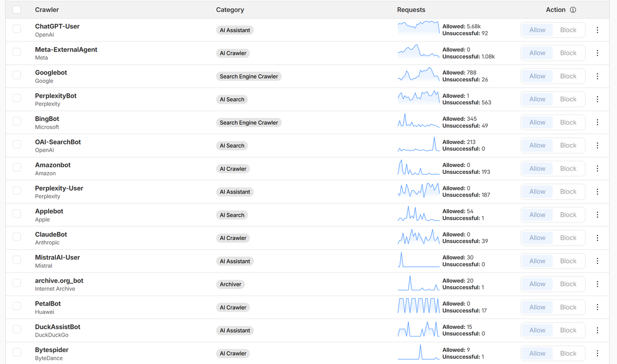
Task: Choose Allow for Googlebot
Action: [x=537, y=76]
